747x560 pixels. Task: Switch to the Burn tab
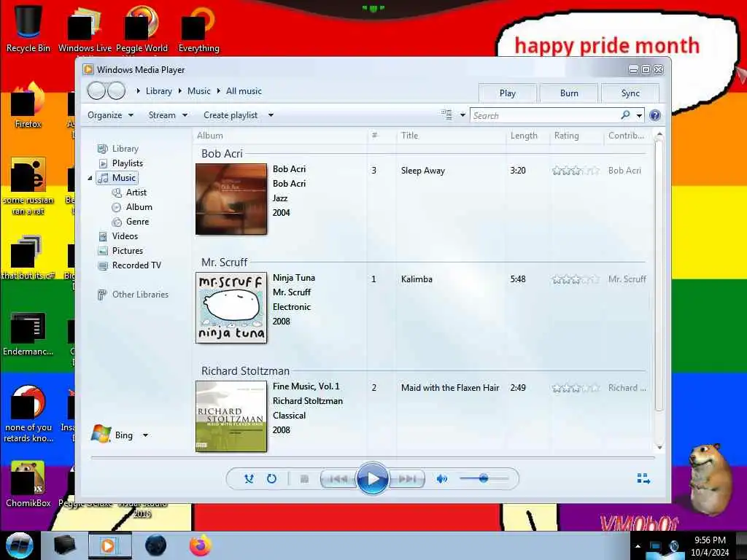pos(569,93)
